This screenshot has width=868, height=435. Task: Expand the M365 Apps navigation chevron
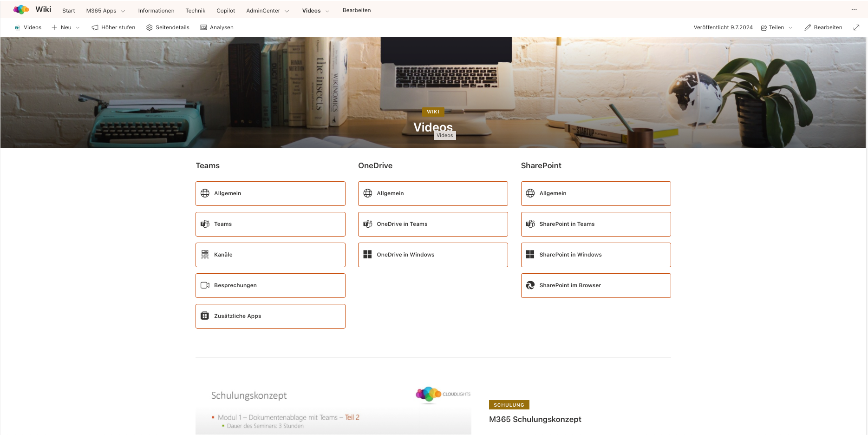coord(123,11)
